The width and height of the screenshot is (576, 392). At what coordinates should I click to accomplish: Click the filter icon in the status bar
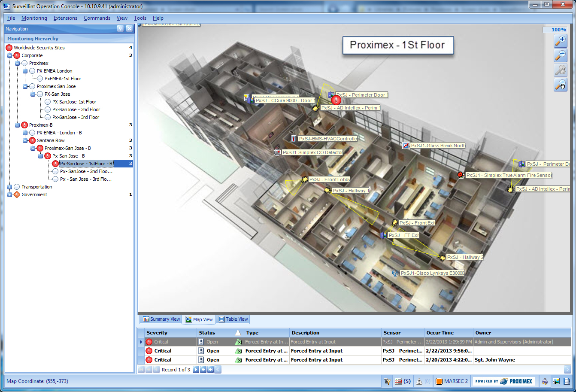coord(387,381)
